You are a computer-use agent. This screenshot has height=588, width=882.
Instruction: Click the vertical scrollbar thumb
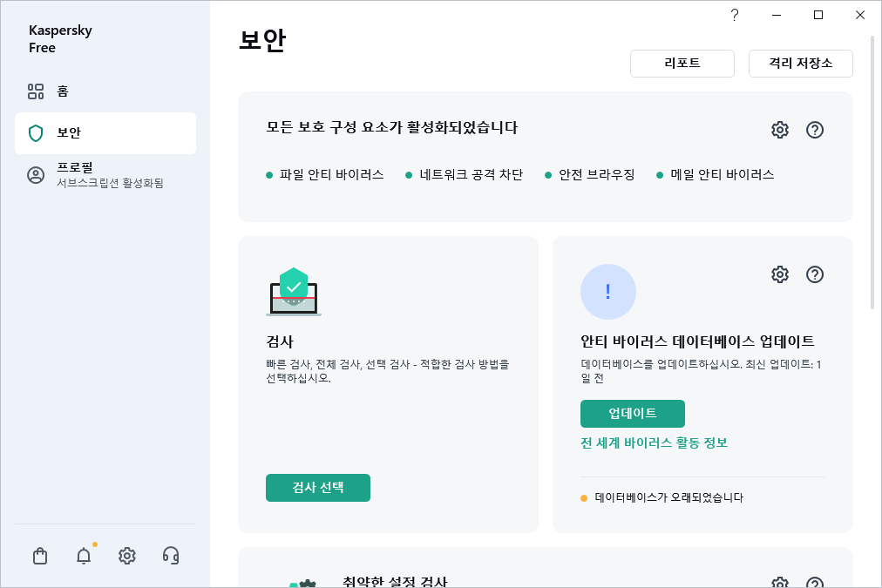[873, 172]
